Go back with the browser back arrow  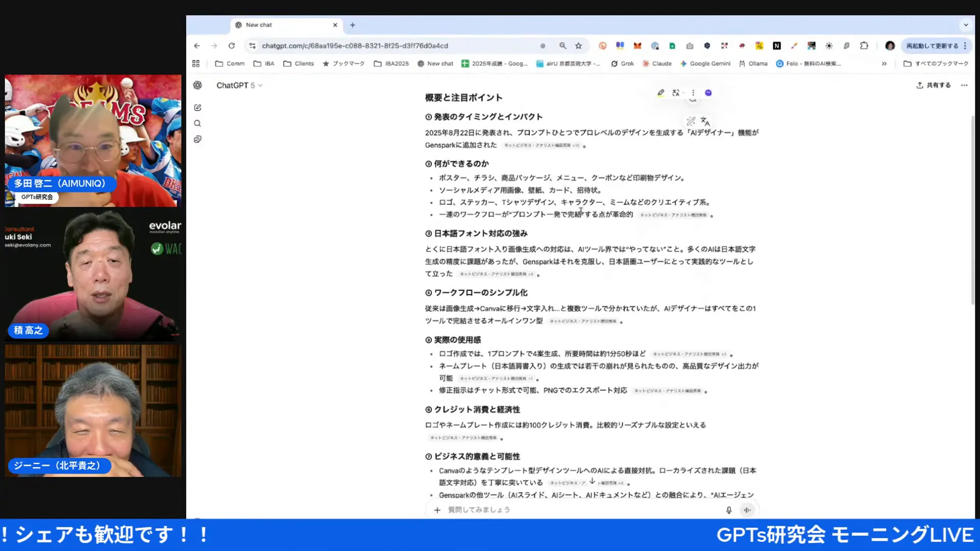pyautogui.click(x=197, y=46)
